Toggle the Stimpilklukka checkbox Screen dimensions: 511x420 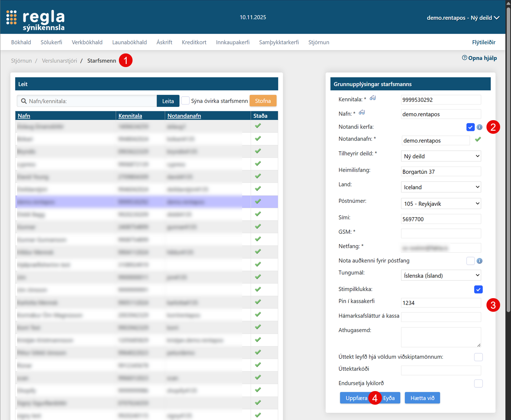point(478,289)
